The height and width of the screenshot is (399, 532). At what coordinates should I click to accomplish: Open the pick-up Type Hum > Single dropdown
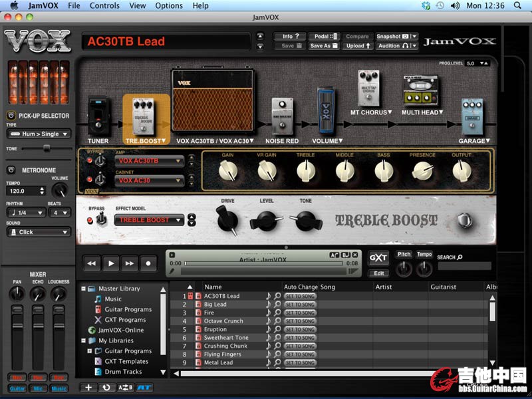pos(39,134)
